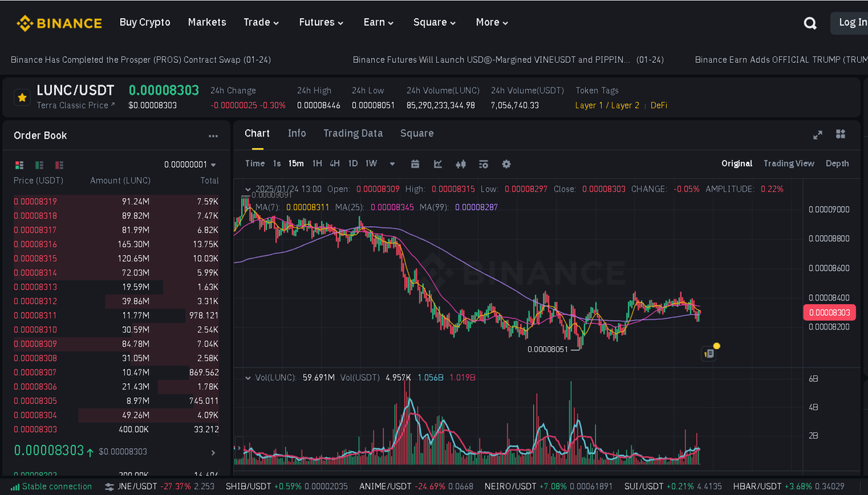The image size is (868, 495).
Task: Expand the Futures menu
Action: [x=321, y=22]
